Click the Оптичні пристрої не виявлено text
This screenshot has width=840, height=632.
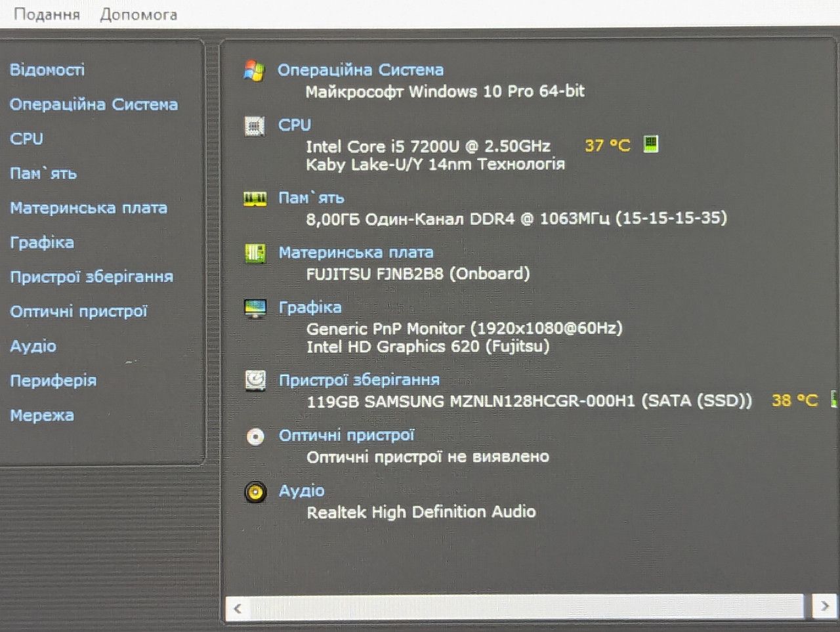(428, 457)
